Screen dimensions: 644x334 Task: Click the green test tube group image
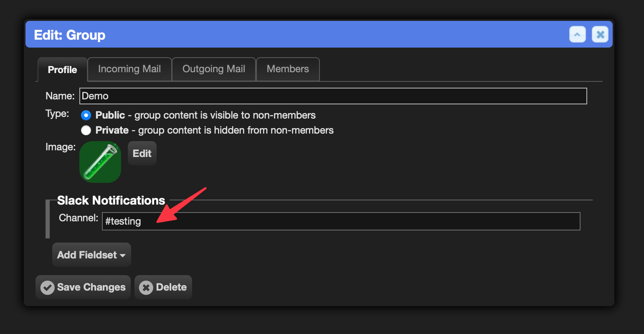tap(100, 162)
